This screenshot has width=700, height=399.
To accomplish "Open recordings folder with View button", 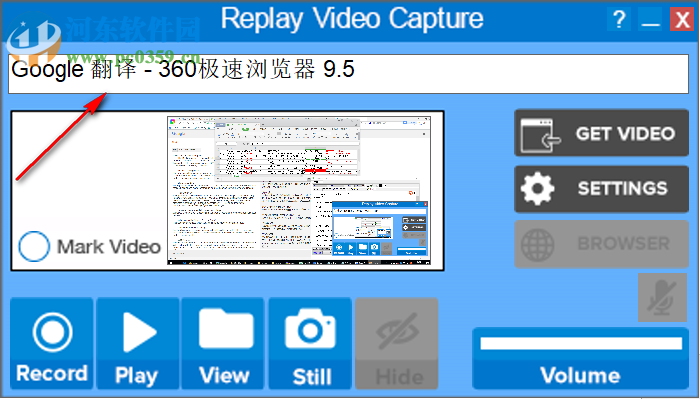I will 223,343.
